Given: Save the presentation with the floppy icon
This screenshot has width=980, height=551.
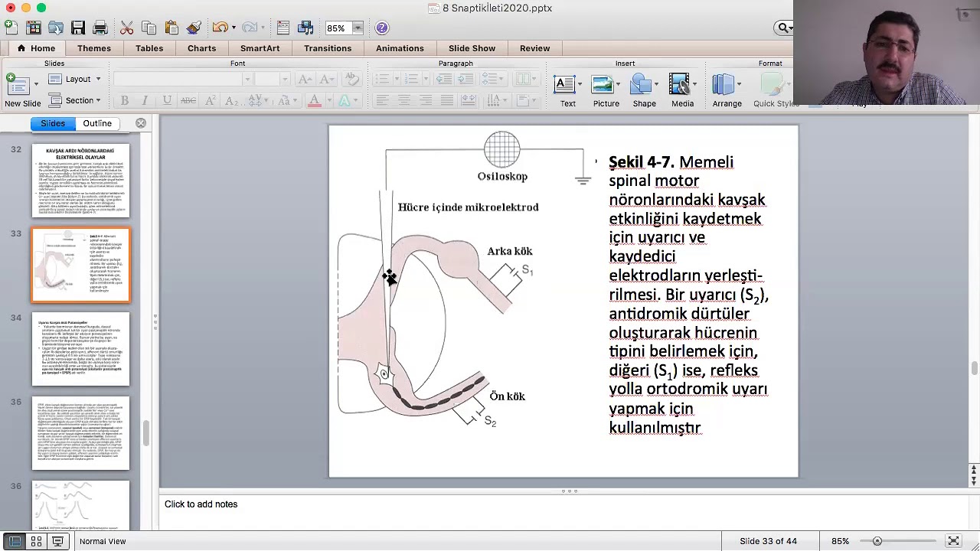Looking at the screenshot, I should (78, 28).
